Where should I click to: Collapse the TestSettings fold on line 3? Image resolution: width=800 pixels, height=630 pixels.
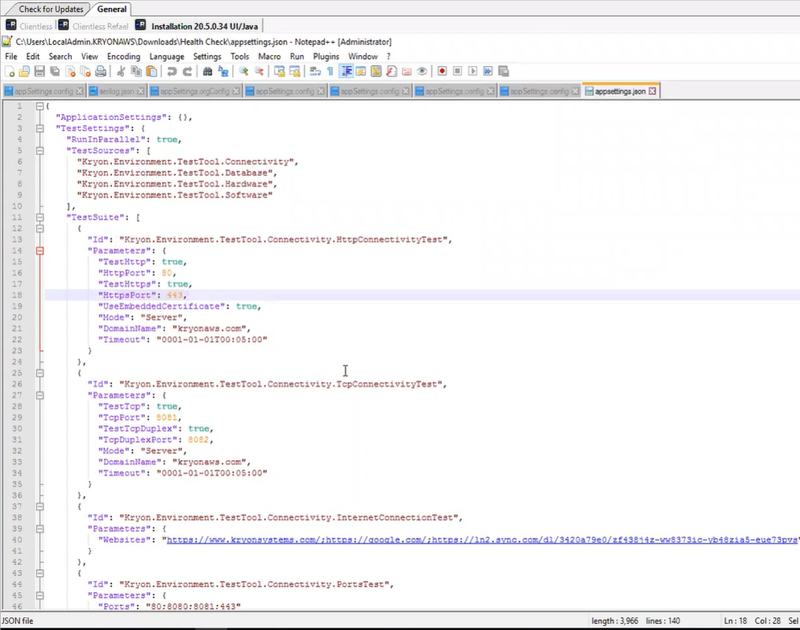click(39, 129)
